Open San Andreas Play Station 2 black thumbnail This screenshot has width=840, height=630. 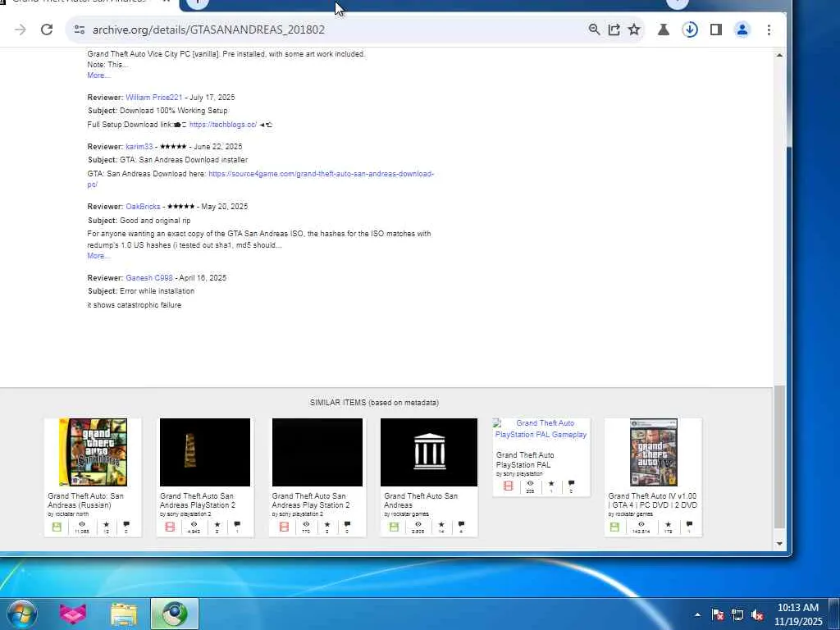tap(317, 452)
